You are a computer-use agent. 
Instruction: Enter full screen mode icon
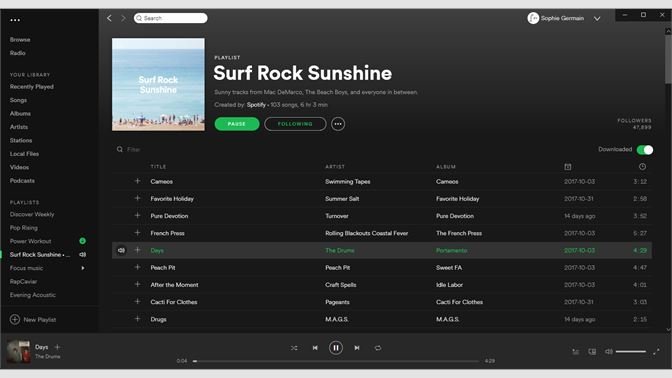[x=656, y=352]
